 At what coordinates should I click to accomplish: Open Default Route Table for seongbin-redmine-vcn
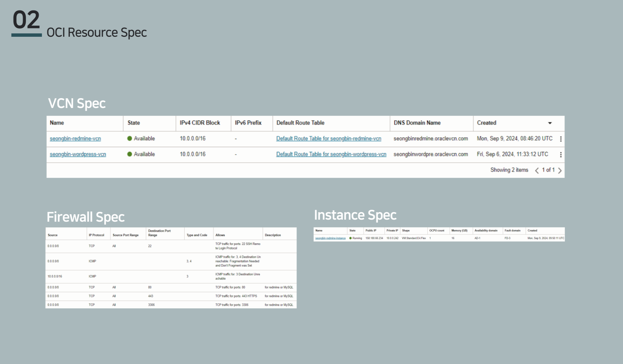coord(328,139)
